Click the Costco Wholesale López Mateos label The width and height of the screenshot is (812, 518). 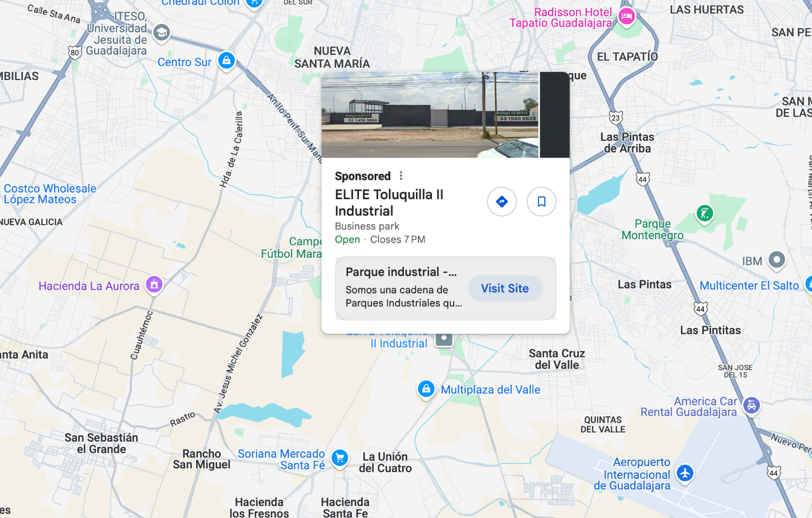(x=50, y=194)
